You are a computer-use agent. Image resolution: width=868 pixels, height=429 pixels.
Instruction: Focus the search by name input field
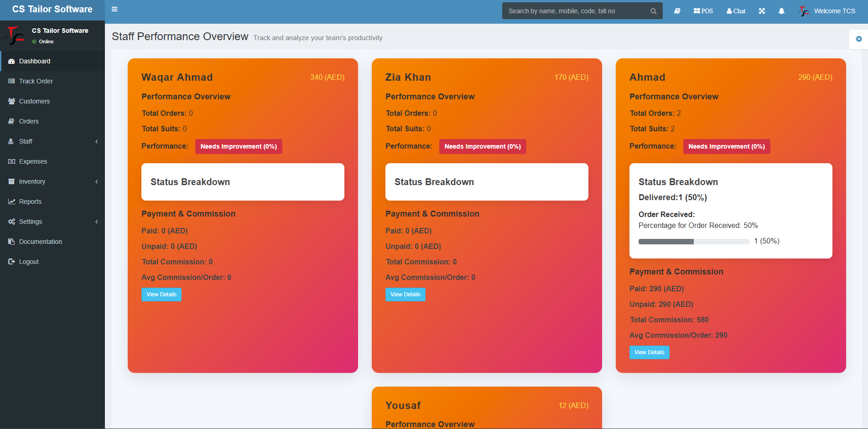(x=576, y=11)
